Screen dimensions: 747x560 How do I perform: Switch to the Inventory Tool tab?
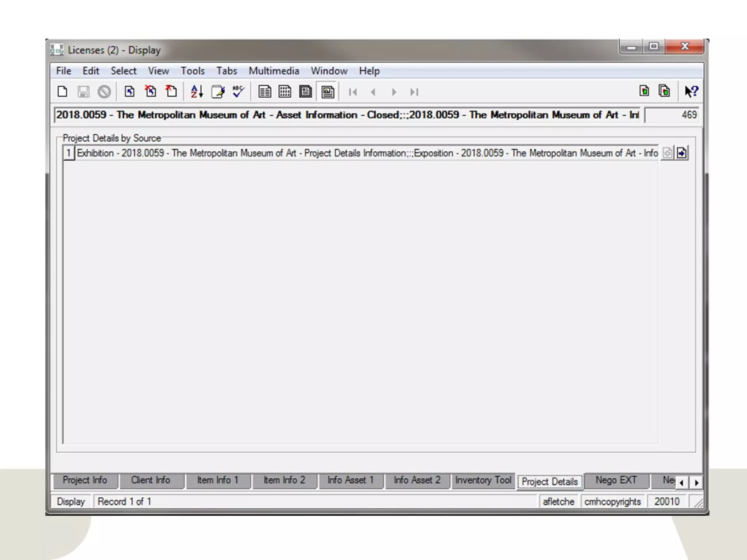(x=483, y=480)
